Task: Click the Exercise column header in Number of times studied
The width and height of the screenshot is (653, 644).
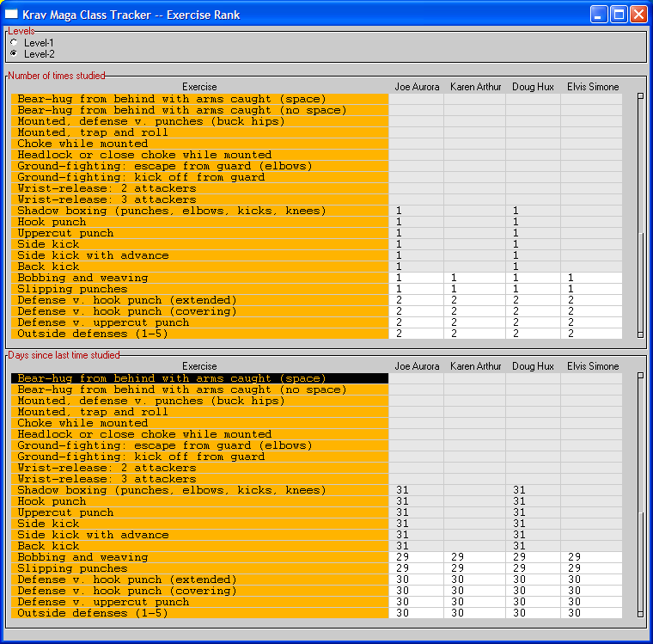Action: pos(199,87)
